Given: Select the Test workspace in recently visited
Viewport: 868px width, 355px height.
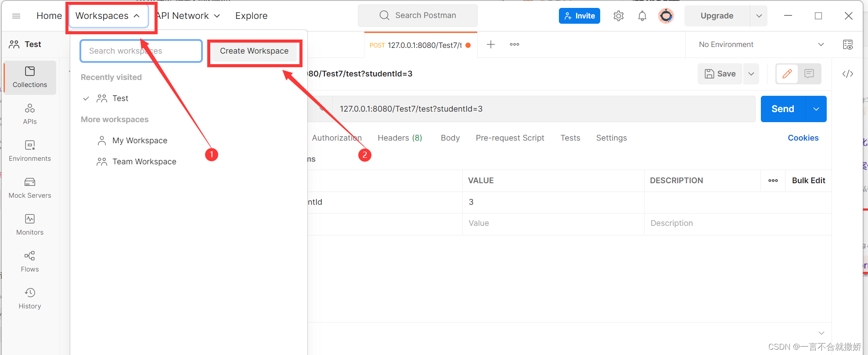Looking at the screenshot, I should pos(120,98).
